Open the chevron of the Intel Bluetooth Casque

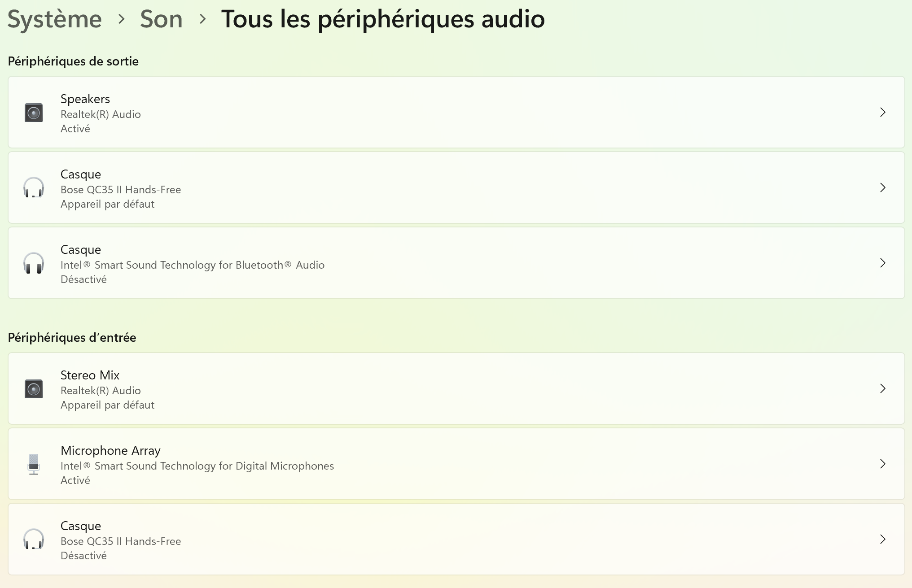883,263
